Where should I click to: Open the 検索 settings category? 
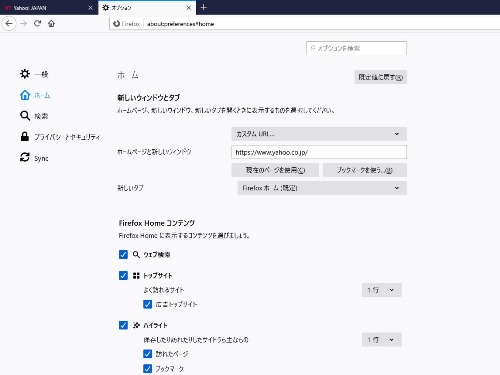point(34,116)
